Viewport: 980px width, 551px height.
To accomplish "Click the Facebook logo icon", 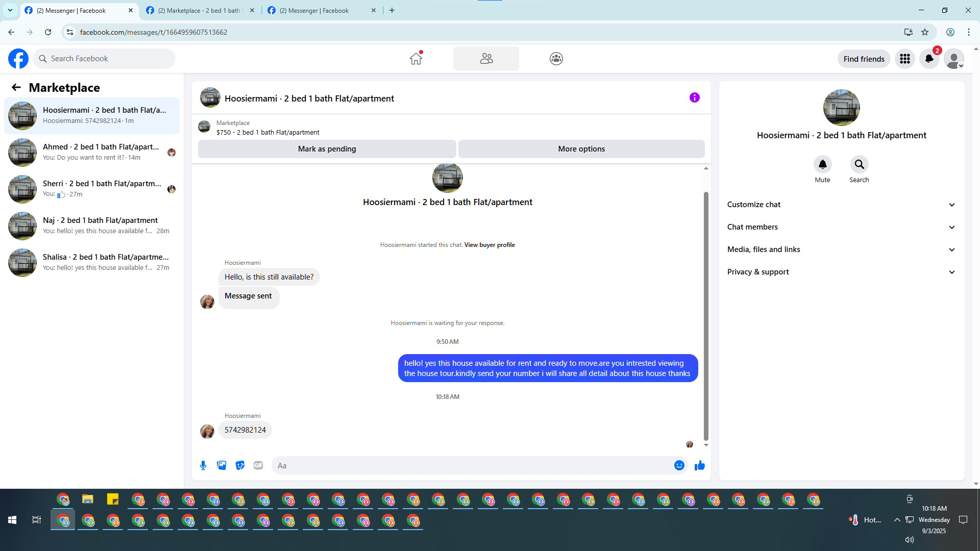I will point(18,59).
